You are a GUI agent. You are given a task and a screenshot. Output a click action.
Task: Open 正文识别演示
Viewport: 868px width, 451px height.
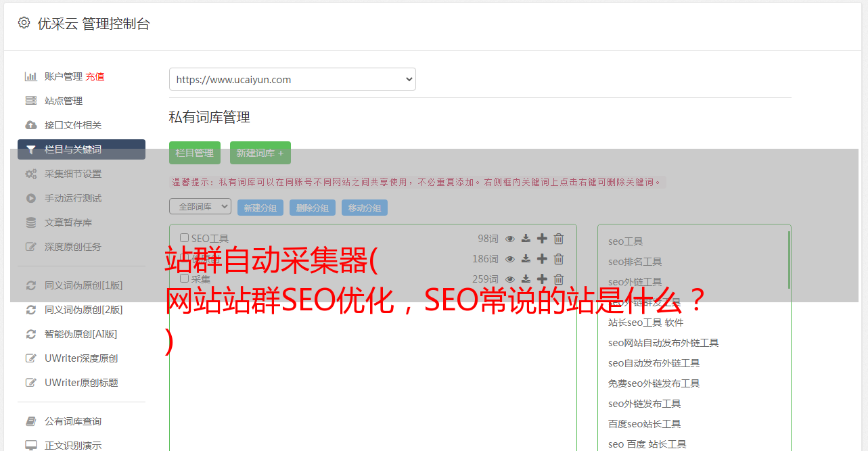73,446
